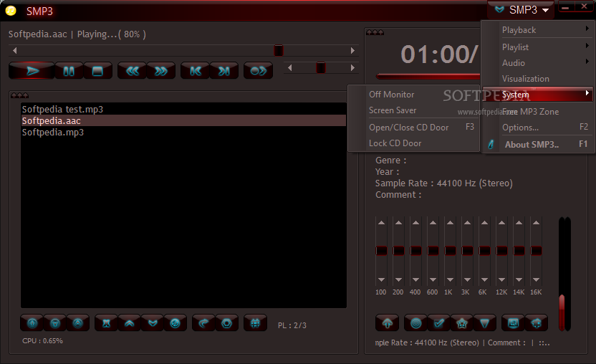The width and height of the screenshot is (596, 364).
Task: Click the 100 Hz equalizer band thumb
Action: (x=381, y=251)
